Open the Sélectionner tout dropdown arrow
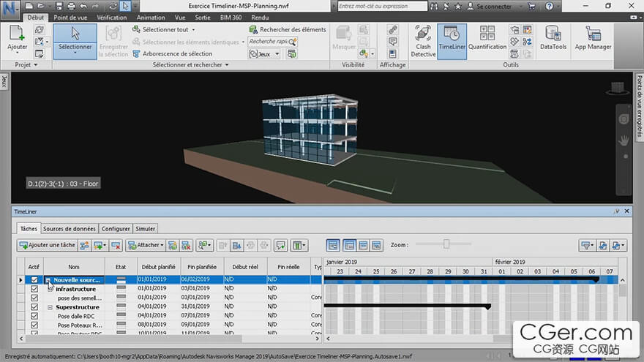This screenshot has height=362, width=644. point(193,30)
